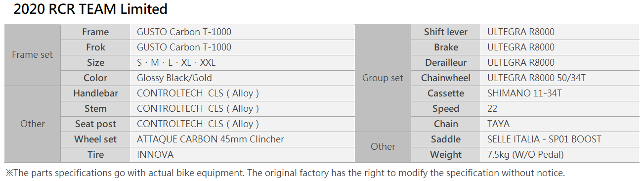This screenshot has height=181, width=644.
Task: Click the SHIMANO 11-34T cassette value
Action: tap(524, 93)
